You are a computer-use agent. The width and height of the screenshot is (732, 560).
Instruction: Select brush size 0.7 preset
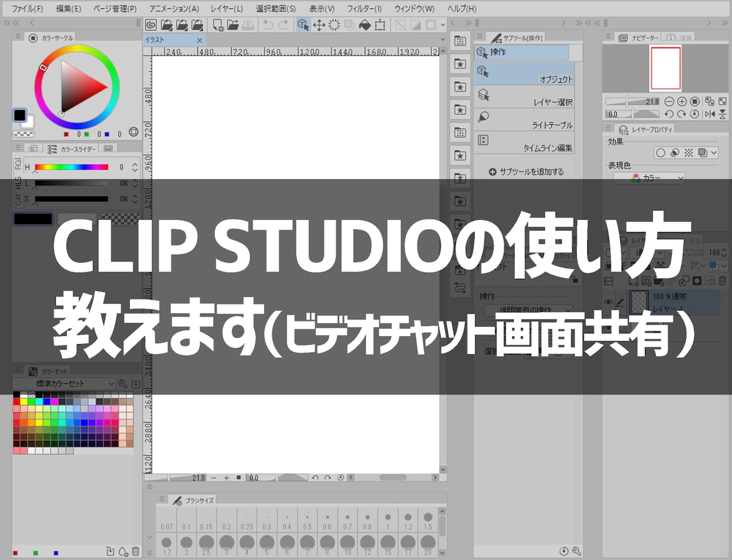tap(347, 521)
